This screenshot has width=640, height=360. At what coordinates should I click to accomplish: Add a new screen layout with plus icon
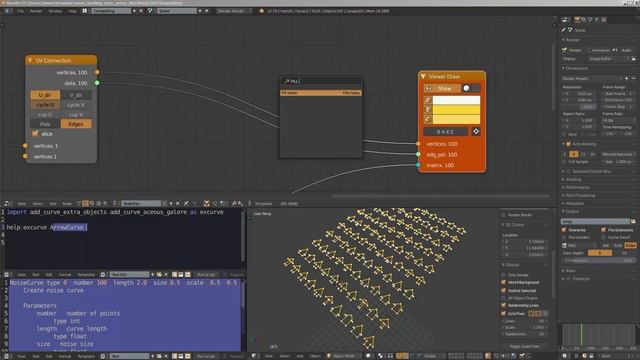(134, 11)
